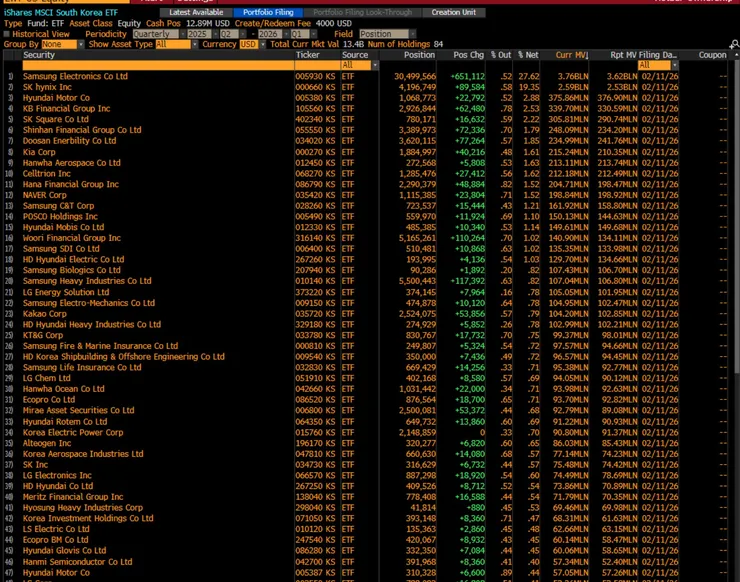Open the Filing Date All filter dropdown
The image size is (740, 582).
pos(658,65)
